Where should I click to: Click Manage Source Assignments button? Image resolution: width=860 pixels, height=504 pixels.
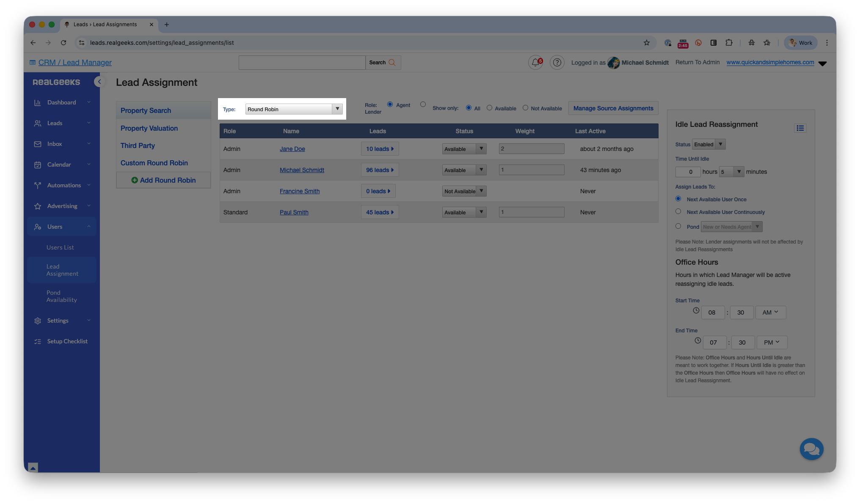click(x=613, y=108)
